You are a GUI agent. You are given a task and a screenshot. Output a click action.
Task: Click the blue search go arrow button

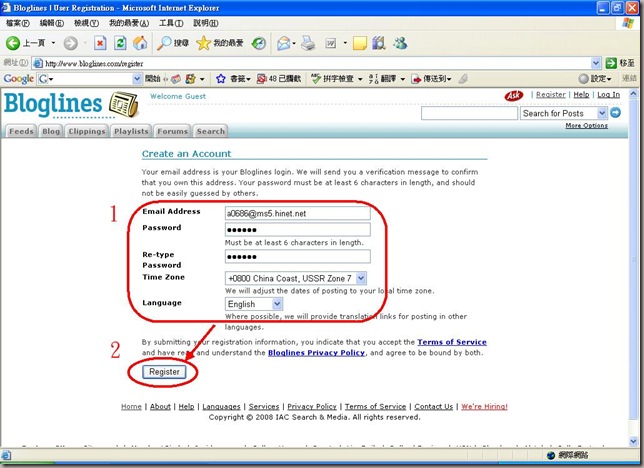(615, 113)
